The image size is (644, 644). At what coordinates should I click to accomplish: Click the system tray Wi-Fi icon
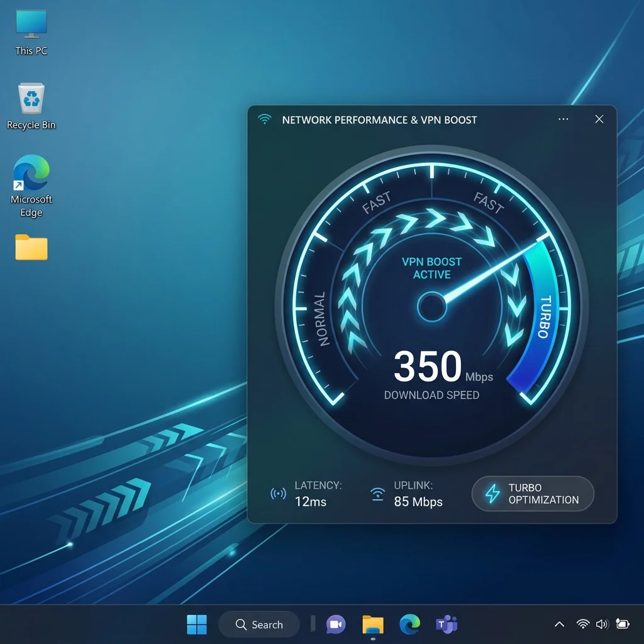[582, 625]
